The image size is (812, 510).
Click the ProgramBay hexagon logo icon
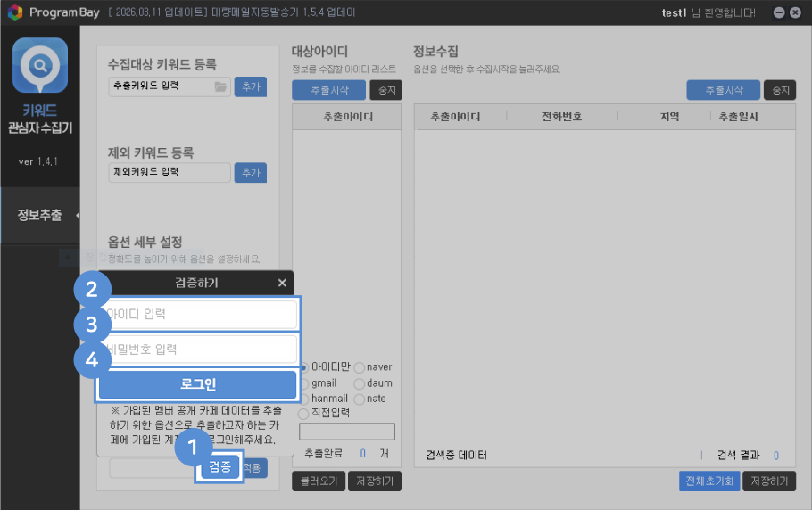(15, 12)
